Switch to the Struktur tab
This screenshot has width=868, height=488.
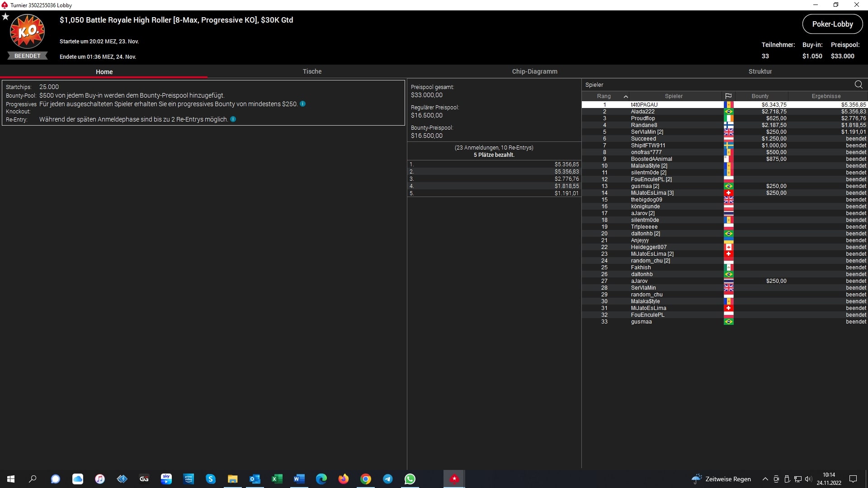[x=760, y=71]
